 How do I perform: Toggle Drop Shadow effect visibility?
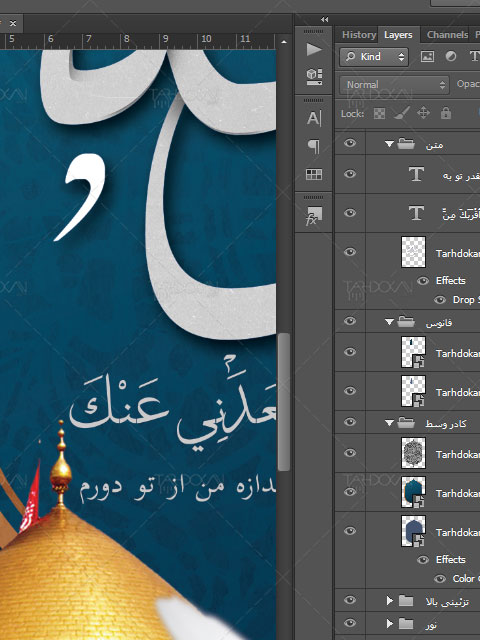click(x=440, y=300)
